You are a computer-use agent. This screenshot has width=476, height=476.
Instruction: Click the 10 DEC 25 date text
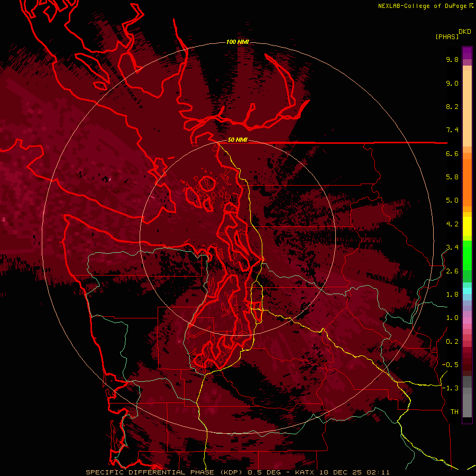click(x=340, y=472)
